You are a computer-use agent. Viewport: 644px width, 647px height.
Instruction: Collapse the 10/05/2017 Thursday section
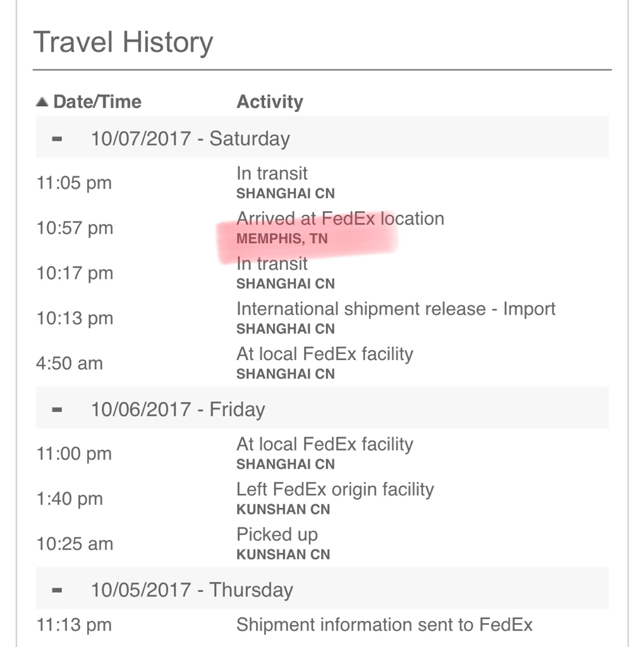pyautogui.click(x=57, y=590)
